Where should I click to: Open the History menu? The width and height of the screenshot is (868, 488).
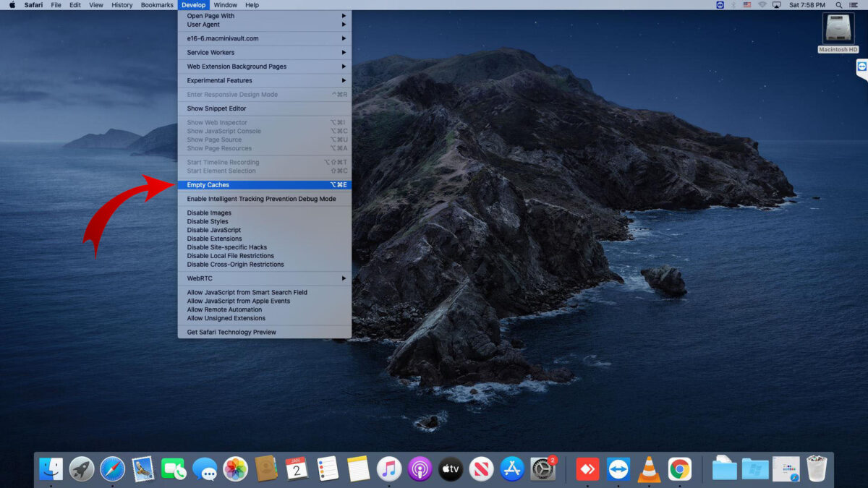[122, 5]
